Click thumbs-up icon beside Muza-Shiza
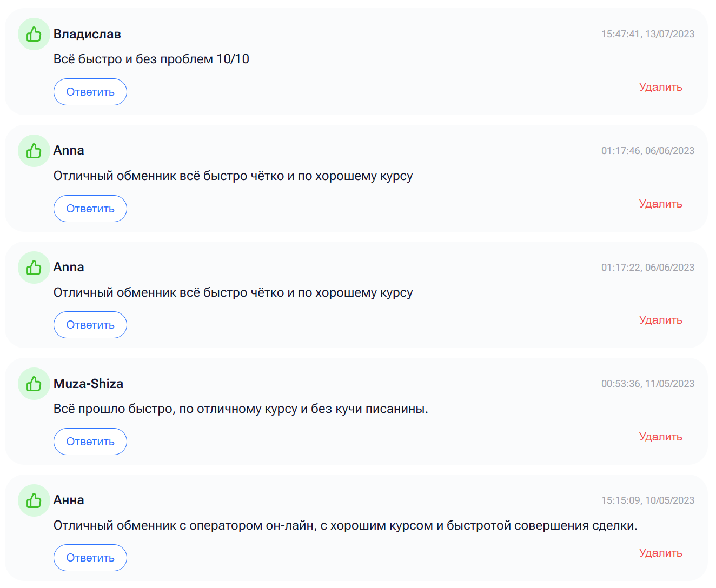This screenshot has height=588, width=716. [x=34, y=384]
